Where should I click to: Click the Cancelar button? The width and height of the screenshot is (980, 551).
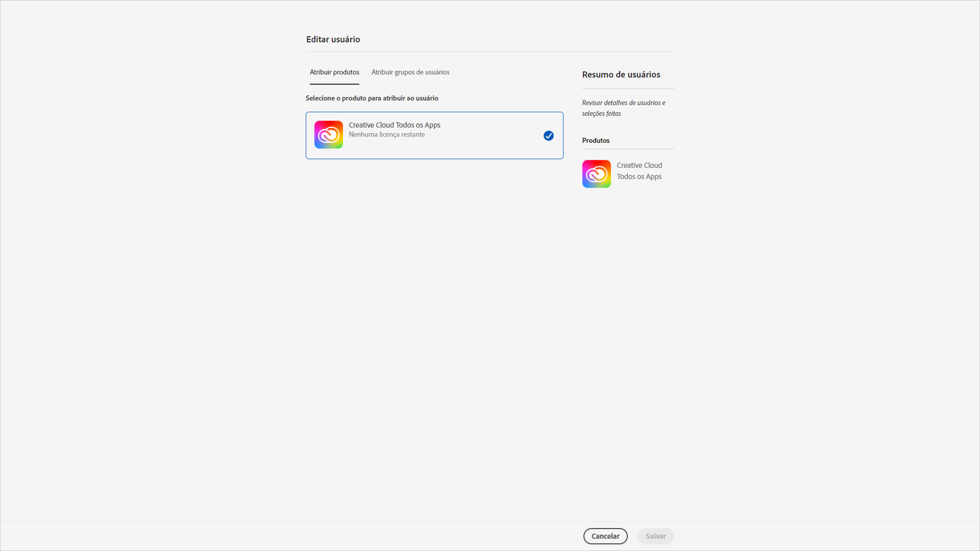605,536
